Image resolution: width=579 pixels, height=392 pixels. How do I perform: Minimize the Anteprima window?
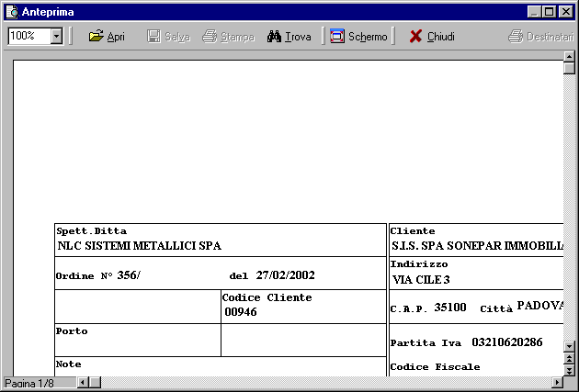coord(534,12)
